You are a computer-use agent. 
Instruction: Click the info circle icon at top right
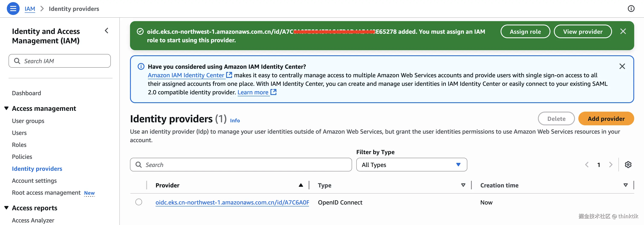(x=631, y=9)
